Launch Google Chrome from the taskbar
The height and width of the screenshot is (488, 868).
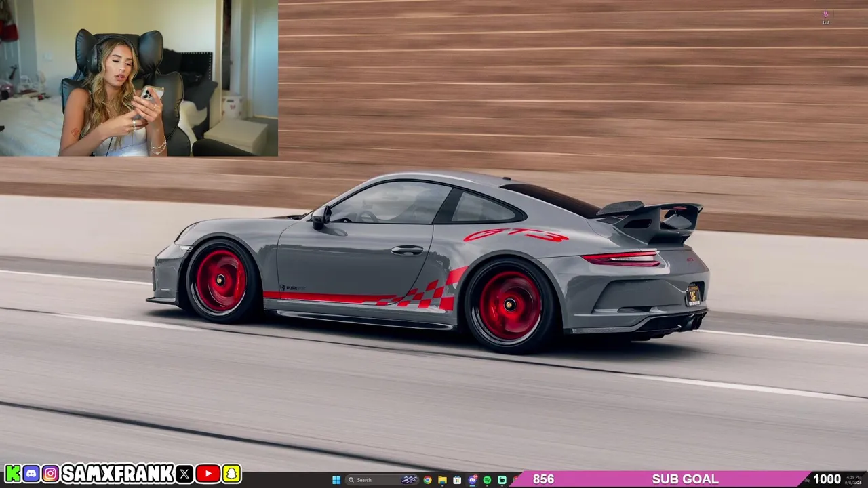point(427,480)
